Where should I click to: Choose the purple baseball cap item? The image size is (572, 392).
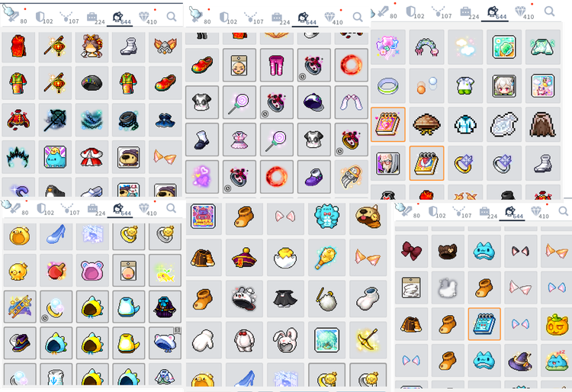[x=313, y=102]
